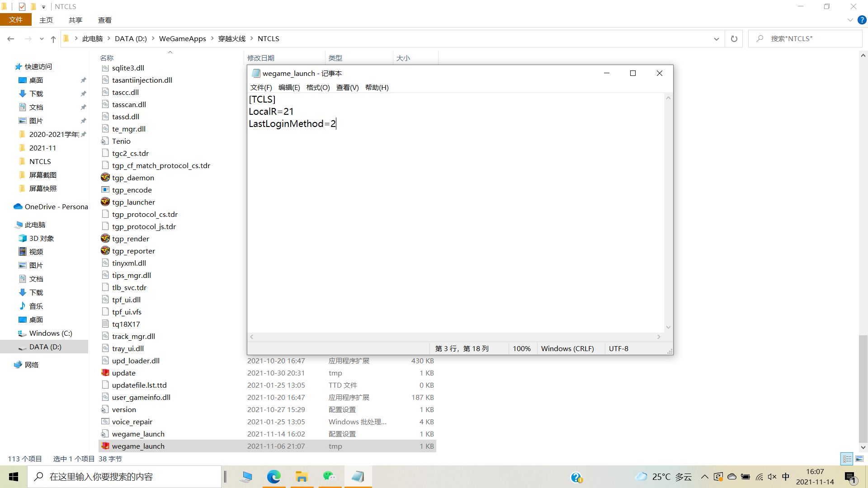The image size is (868, 488).
Task: Click the Up directory arrow
Action: (53, 39)
